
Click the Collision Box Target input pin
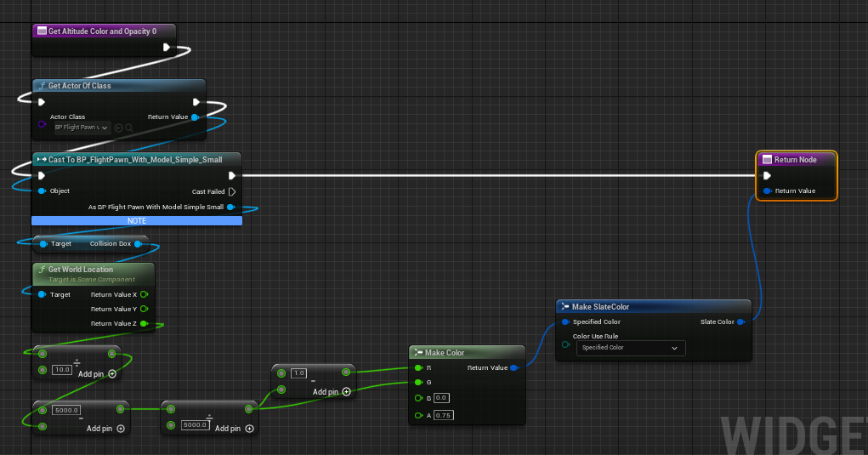tap(43, 244)
